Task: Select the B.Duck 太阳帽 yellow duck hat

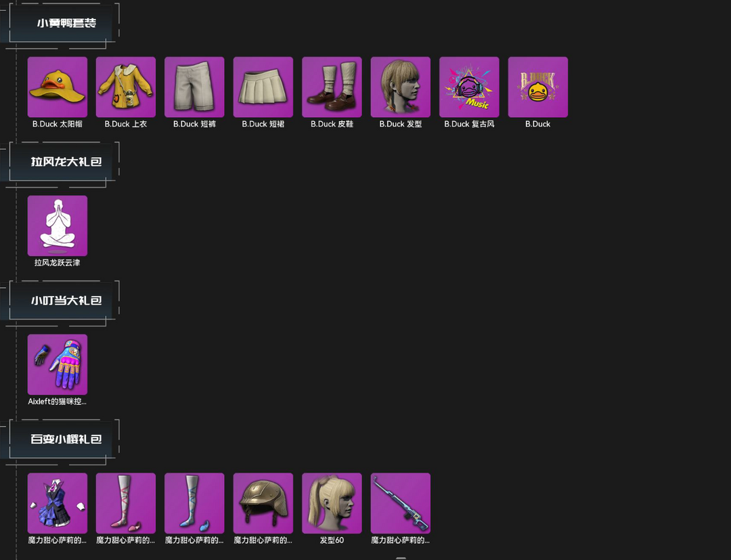Action: 58,87
